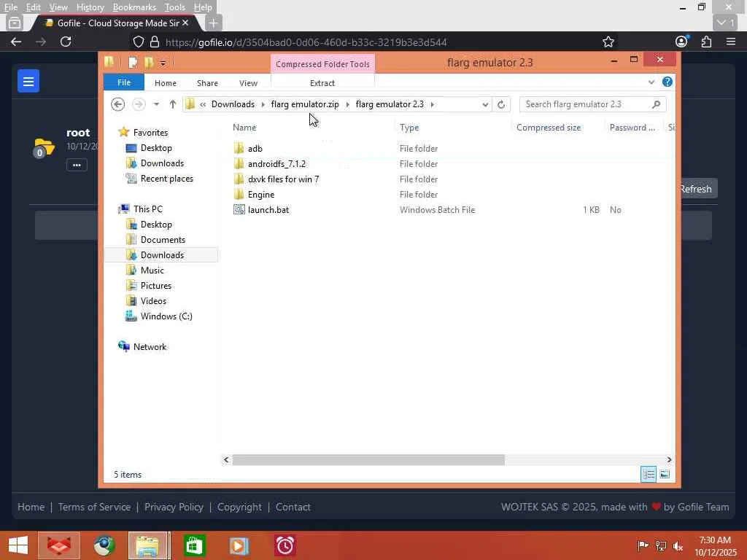747x560 pixels.
Task: Show hidden breadcrumb path chevrons
Action: point(203,104)
